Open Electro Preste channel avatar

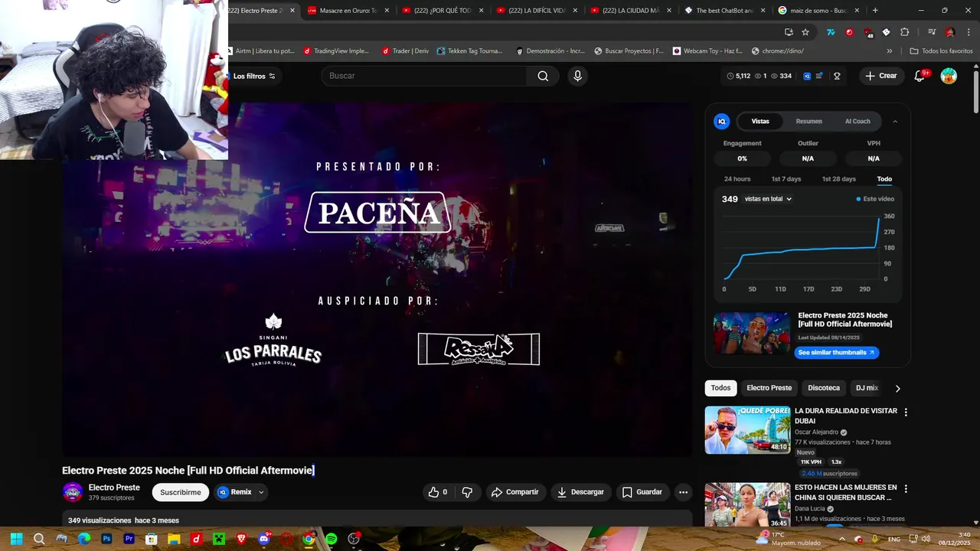[x=73, y=492]
